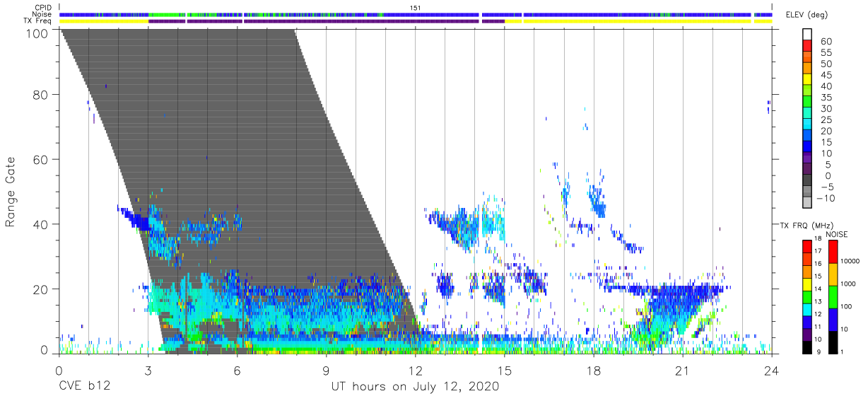Click the 'ELEV (deg)' colorbar title
The height and width of the screenshot is (401, 868).
click(808, 14)
